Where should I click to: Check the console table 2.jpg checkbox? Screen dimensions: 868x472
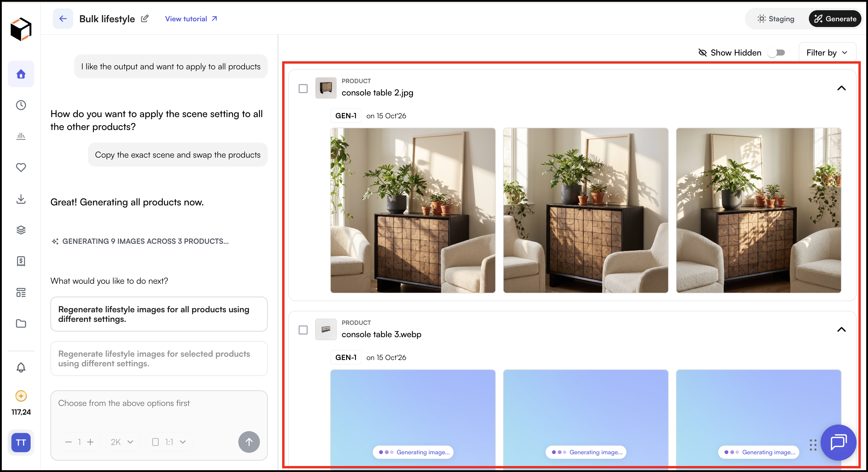tap(303, 88)
